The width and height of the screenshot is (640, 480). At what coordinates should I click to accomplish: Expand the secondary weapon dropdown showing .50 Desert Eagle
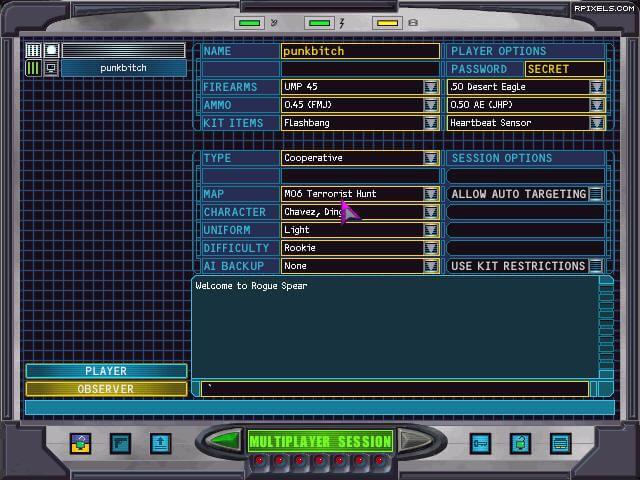597,87
